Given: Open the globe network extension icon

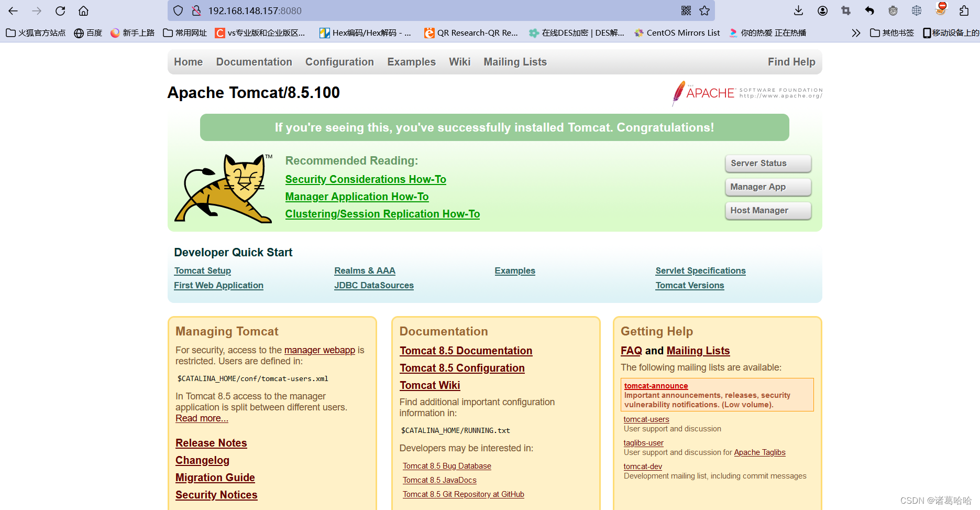Looking at the screenshot, I should pos(917,10).
